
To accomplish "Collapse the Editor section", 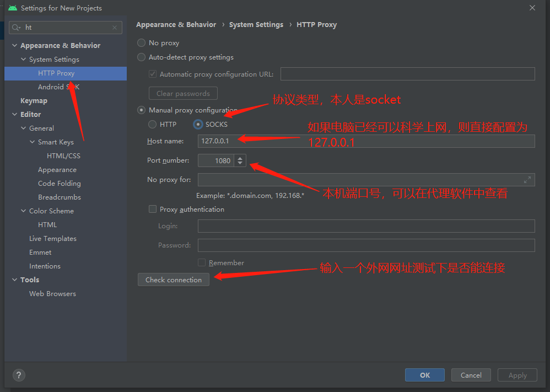I will coord(15,115).
